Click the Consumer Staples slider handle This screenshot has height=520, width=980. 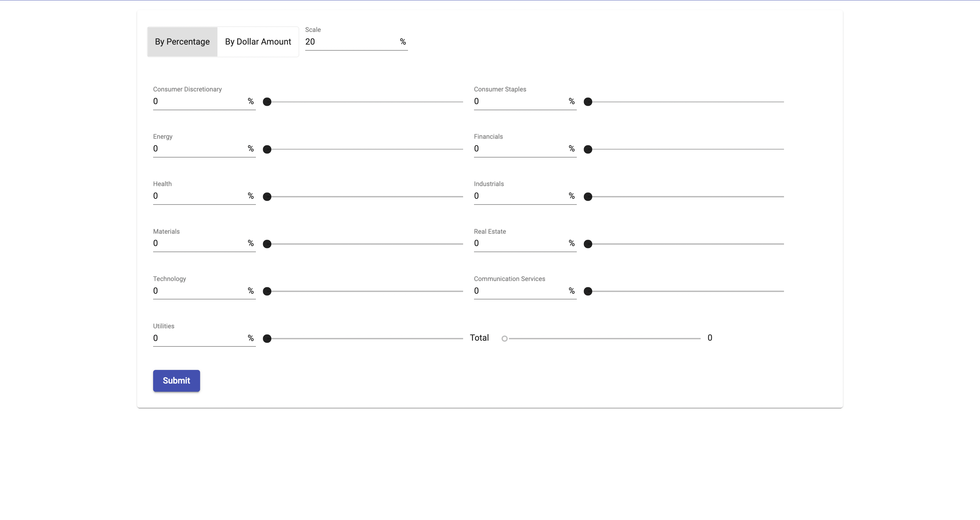tap(588, 102)
